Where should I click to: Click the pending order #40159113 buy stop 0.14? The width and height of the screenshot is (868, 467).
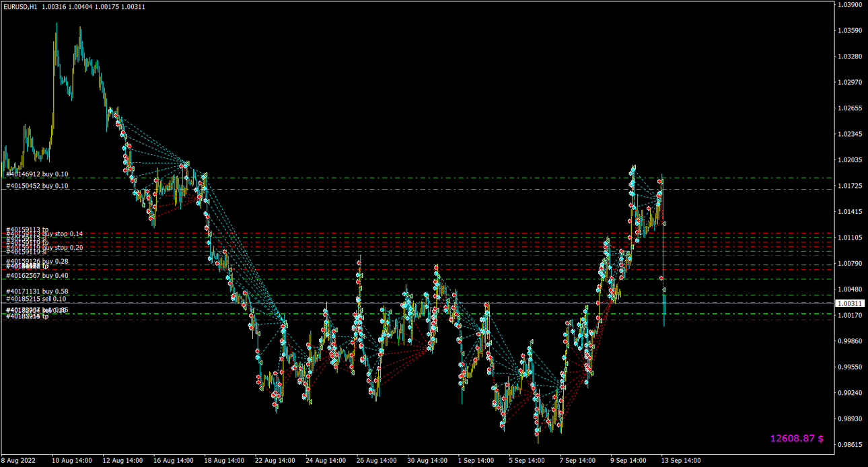point(44,234)
